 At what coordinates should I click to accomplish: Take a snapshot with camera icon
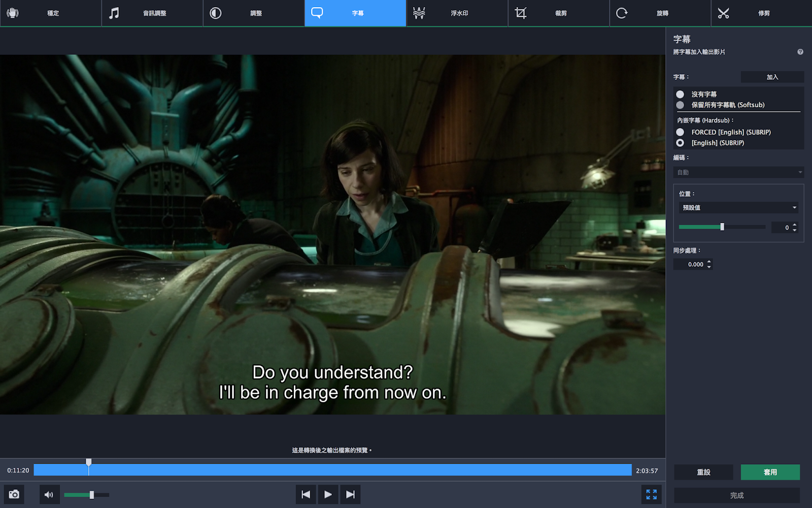coord(14,494)
